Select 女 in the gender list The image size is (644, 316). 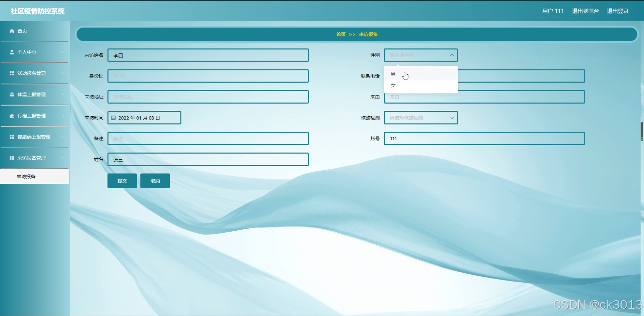pos(421,85)
